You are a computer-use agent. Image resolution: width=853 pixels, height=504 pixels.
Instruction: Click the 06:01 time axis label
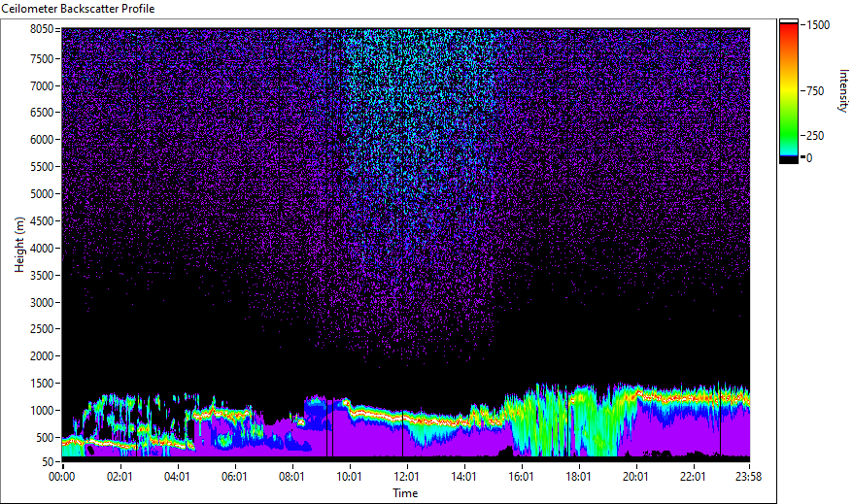click(234, 477)
